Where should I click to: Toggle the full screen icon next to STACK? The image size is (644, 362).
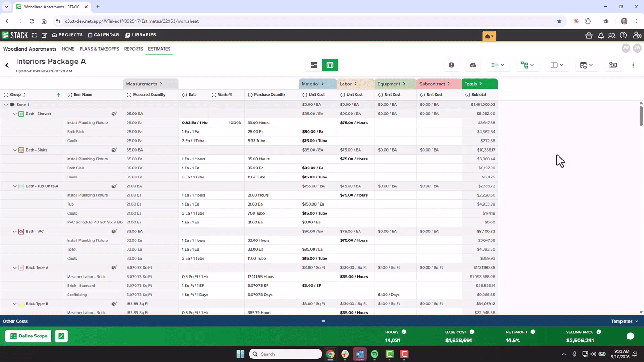coord(34,35)
